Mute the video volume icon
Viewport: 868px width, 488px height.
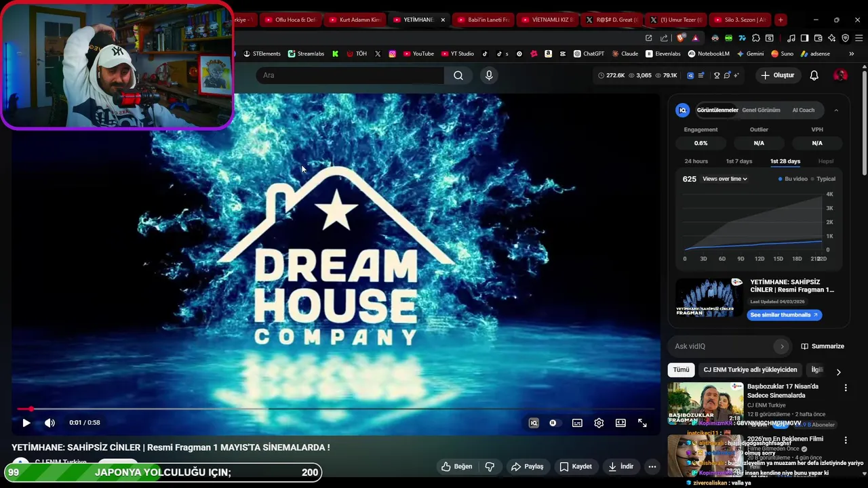pyautogui.click(x=50, y=423)
